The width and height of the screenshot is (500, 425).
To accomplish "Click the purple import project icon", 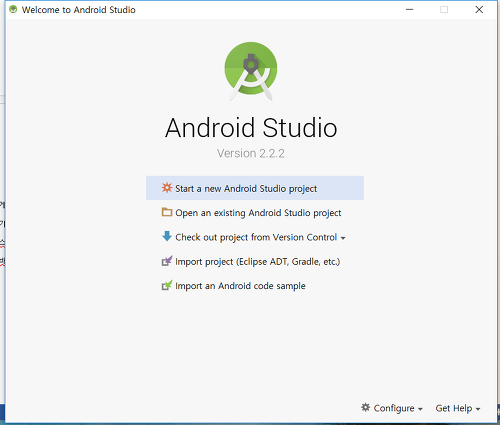I will pos(167,261).
